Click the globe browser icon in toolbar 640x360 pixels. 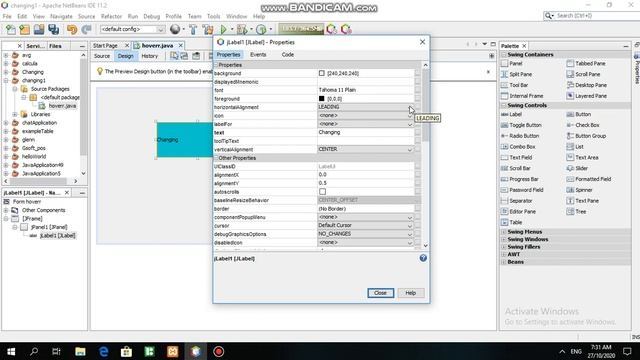tap(175, 29)
